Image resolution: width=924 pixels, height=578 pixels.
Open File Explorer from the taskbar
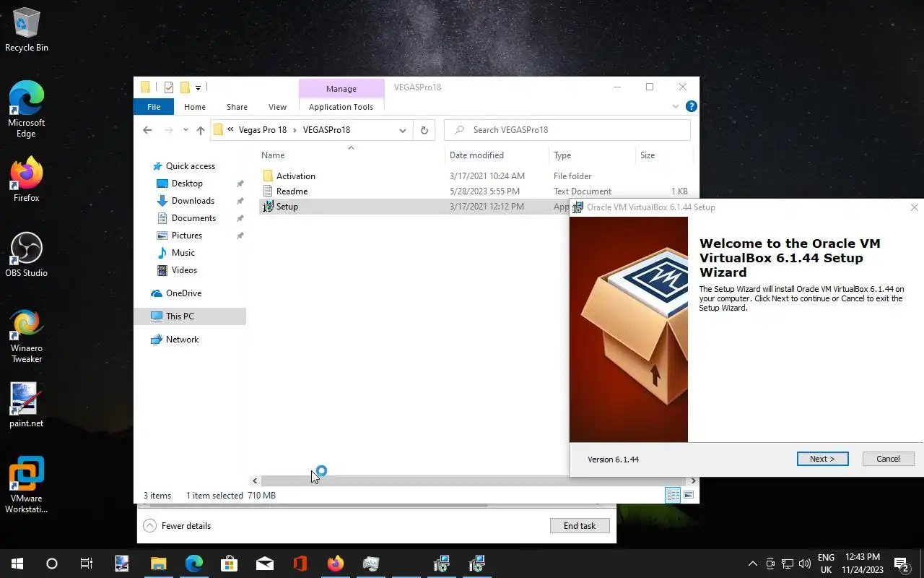pyautogui.click(x=158, y=564)
